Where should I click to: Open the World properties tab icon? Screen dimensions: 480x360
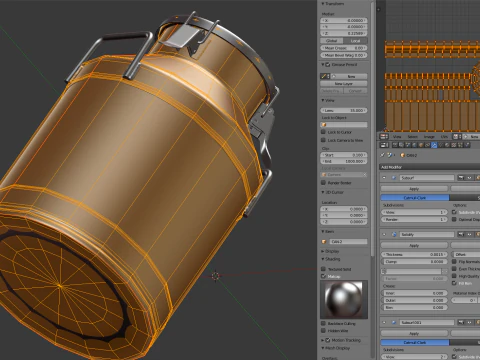[414, 145]
